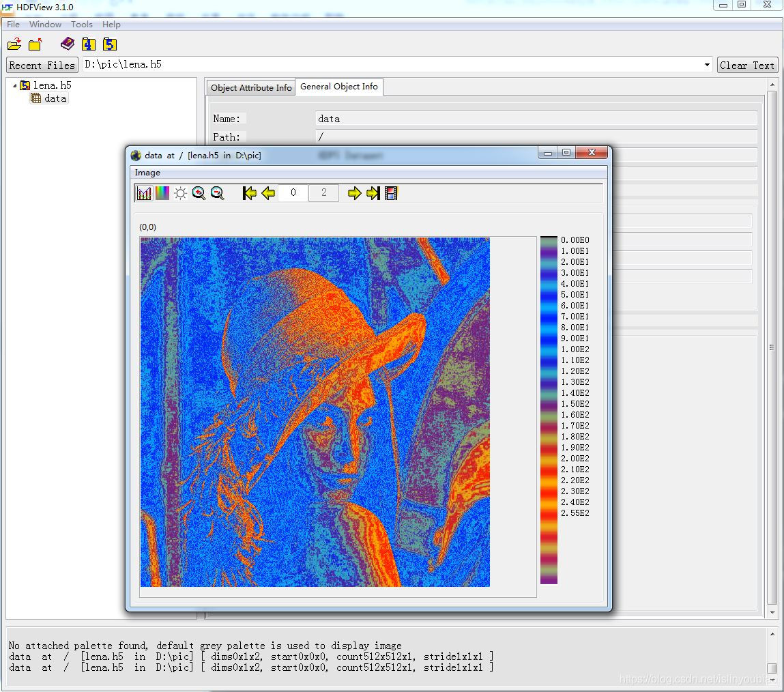
Task: Click the lena.h5 file icon in tree
Action: [25, 85]
